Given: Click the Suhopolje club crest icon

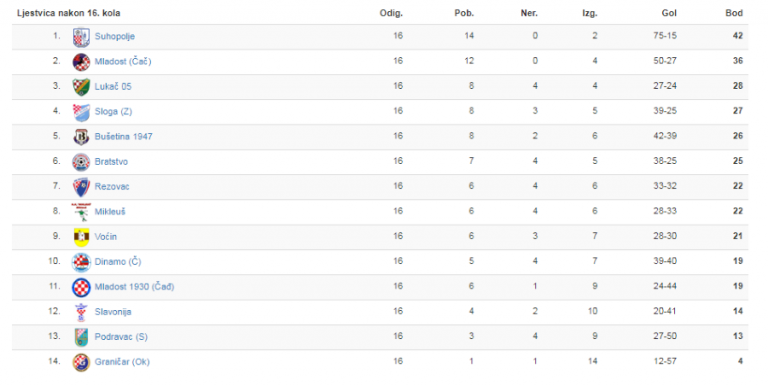Looking at the screenshot, I should (x=81, y=37).
